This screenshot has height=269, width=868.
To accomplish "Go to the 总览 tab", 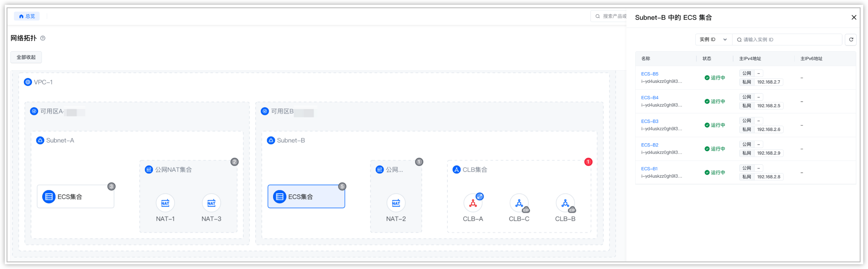I will pyautogui.click(x=27, y=16).
